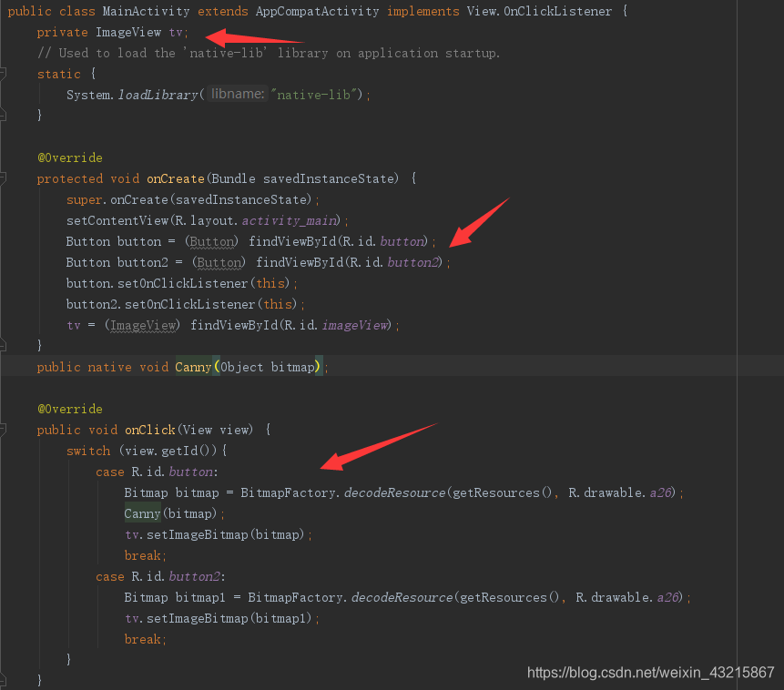The image size is (784, 690).
Task: Collapse the static block fold marker
Action: coord(3,74)
